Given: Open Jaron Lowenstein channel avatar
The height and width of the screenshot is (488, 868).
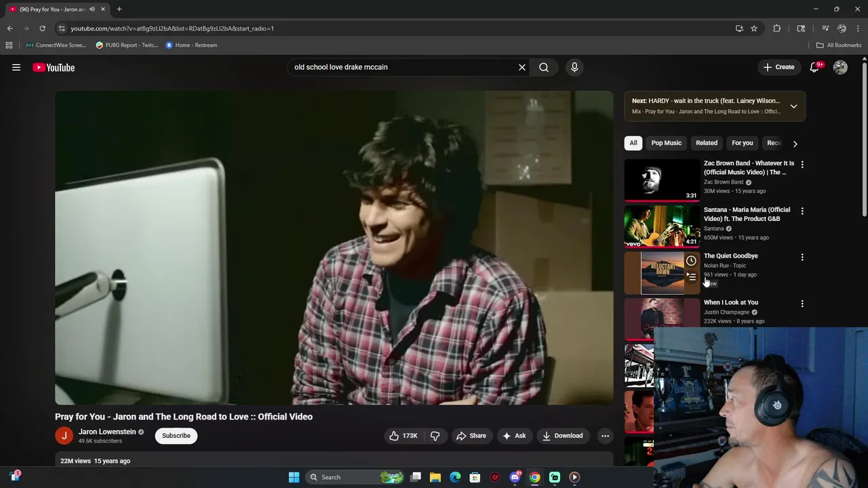Looking at the screenshot, I should pyautogui.click(x=64, y=436).
